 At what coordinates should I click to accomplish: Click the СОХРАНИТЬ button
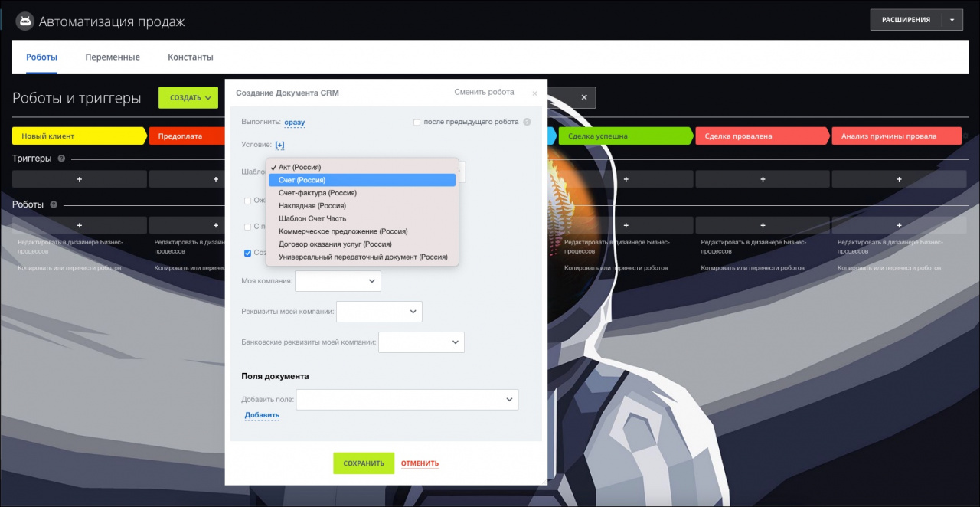coord(364,463)
